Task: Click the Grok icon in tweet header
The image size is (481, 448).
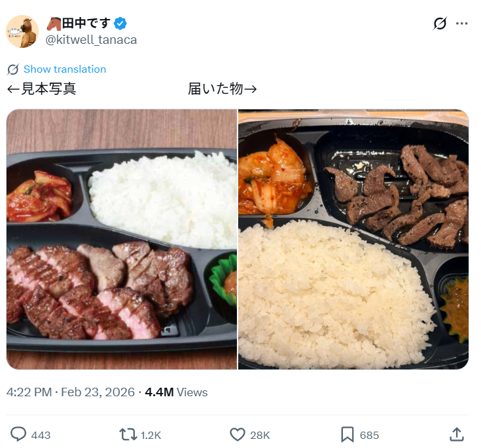Action: [440, 24]
